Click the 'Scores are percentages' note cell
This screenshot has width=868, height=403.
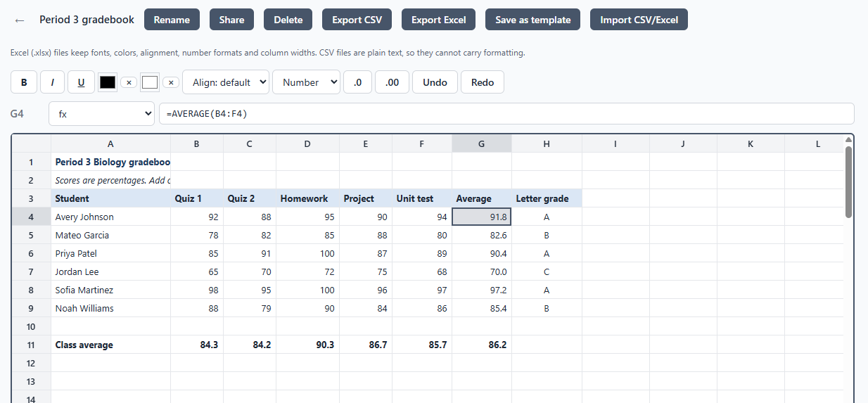click(x=111, y=180)
